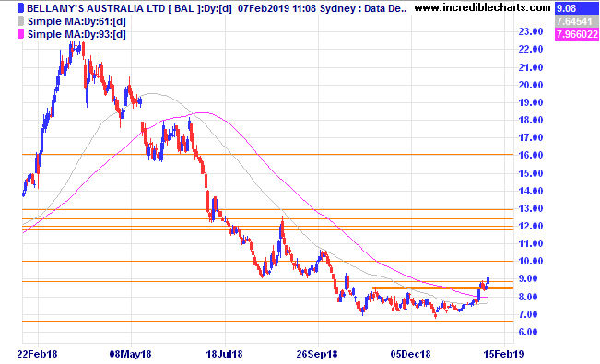Click the grey Simple MA 61 legend marker
Viewport: 600px width, 364px height.
pos(20,21)
